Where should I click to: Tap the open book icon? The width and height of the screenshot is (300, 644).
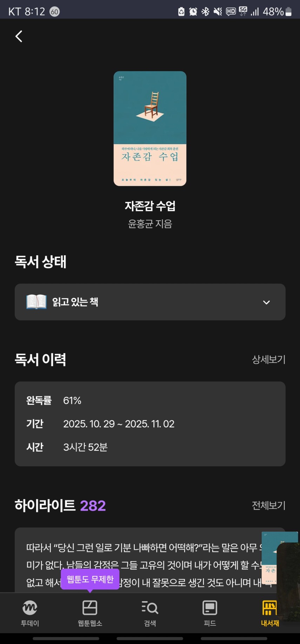coord(36,302)
